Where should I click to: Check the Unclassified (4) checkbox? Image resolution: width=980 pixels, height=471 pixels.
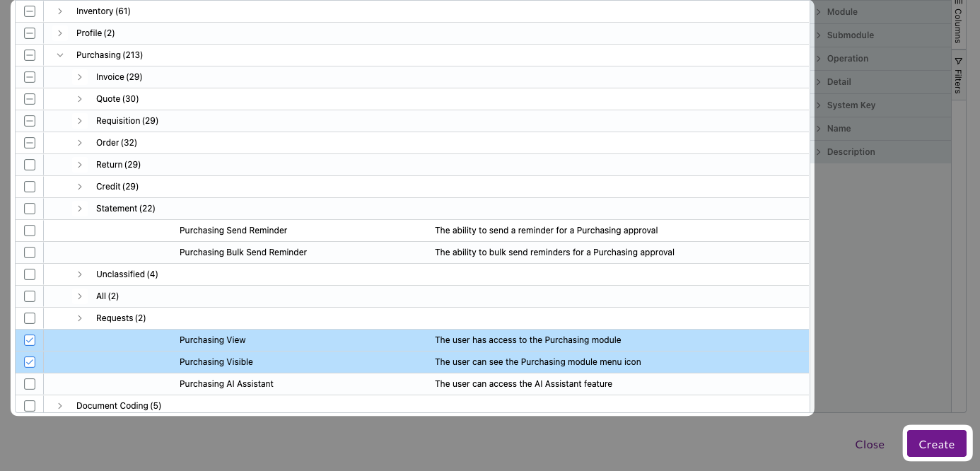[30, 274]
